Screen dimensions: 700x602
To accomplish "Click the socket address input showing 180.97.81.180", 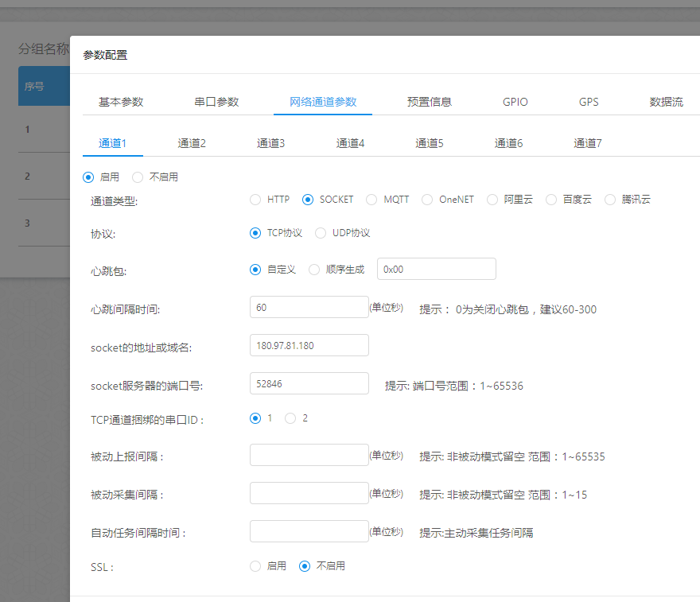I will pyautogui.click(x=309, y=345).
